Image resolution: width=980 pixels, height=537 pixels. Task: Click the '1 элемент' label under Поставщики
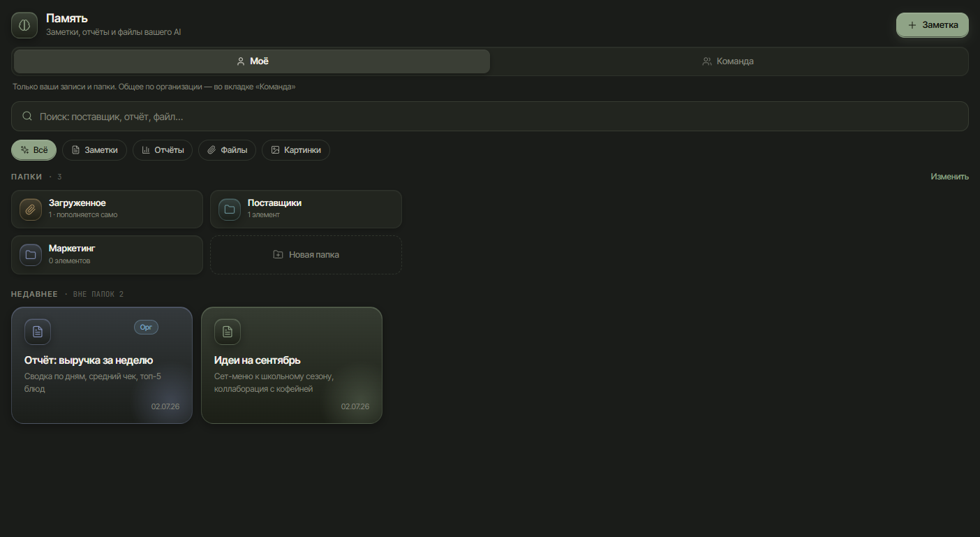264,215
